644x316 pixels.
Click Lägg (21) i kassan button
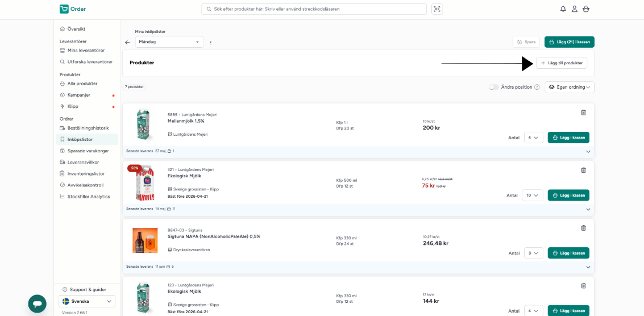(569, 42)
